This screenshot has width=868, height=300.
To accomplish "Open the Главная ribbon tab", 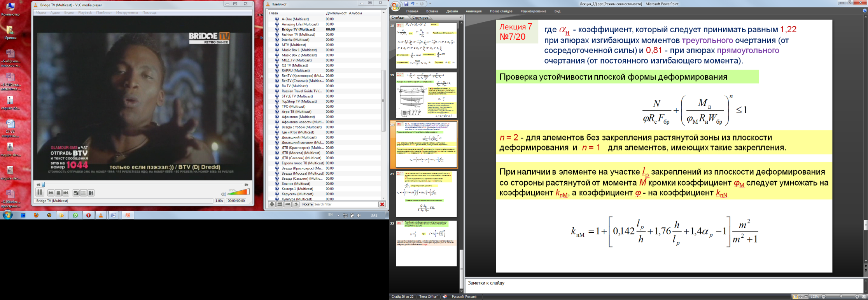I will point(412,11).
